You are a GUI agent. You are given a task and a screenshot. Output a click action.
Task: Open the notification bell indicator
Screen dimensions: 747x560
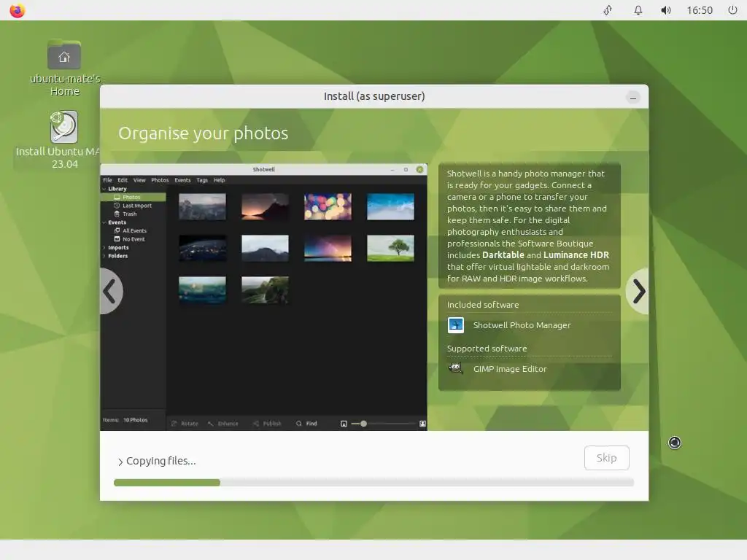[638, 10]
